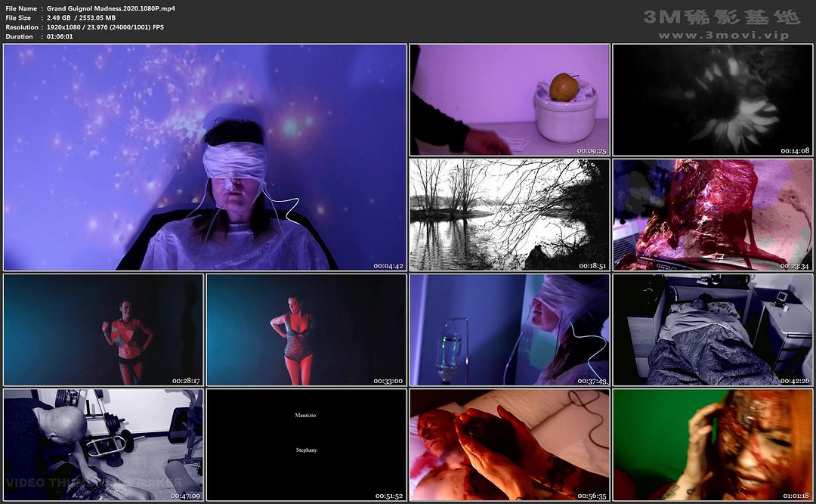816x504 pixels.
Task: Open the www.3movi.vip link
Action: pos(723,36)
